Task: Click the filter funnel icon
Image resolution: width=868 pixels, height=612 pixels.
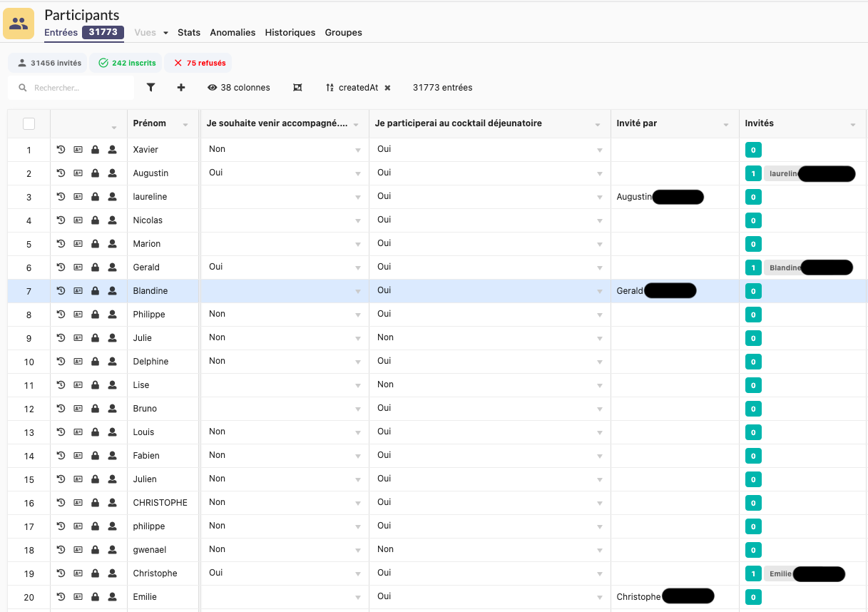Action: 150,88
